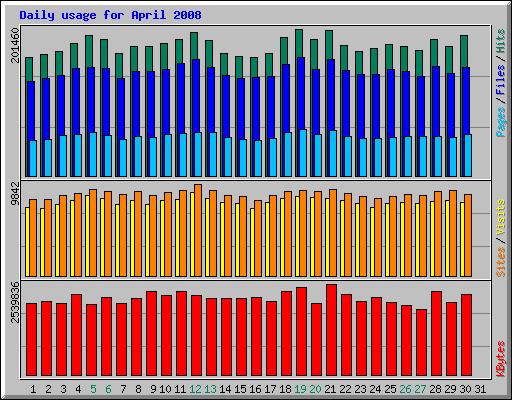Image resolution: width=512 pixels, height=400 pixels.
Task: Select day label 15 on the axis
Action: click(x=240, y=389)
